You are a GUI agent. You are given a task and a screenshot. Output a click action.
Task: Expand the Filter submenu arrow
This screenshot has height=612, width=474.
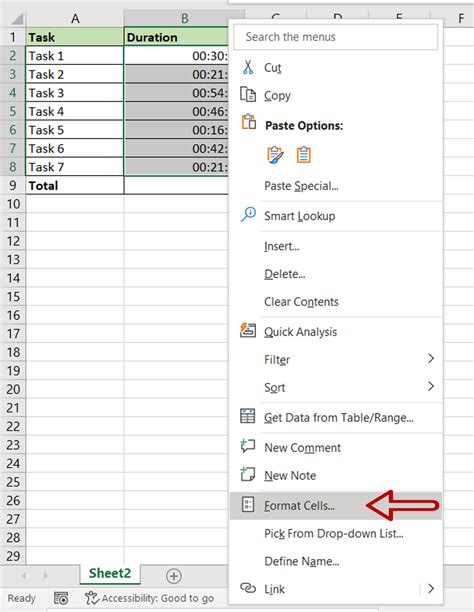click(x=431, y=358)
